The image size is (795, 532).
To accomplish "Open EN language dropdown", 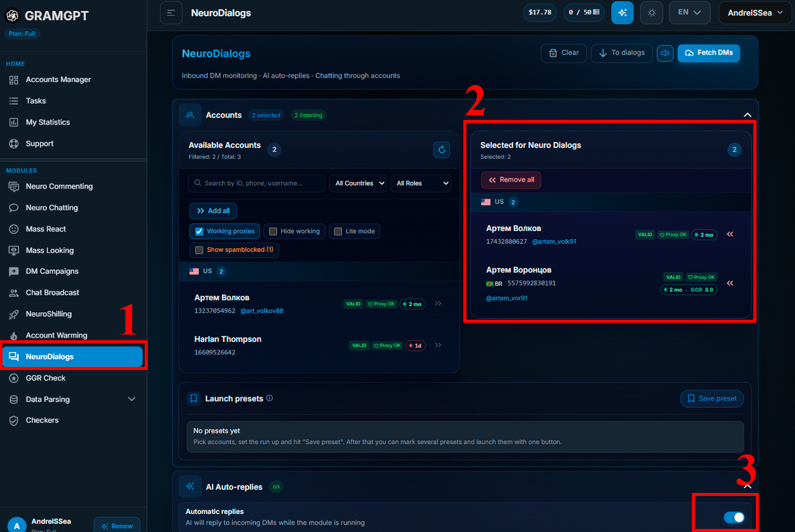I will [x=689, y=12].
